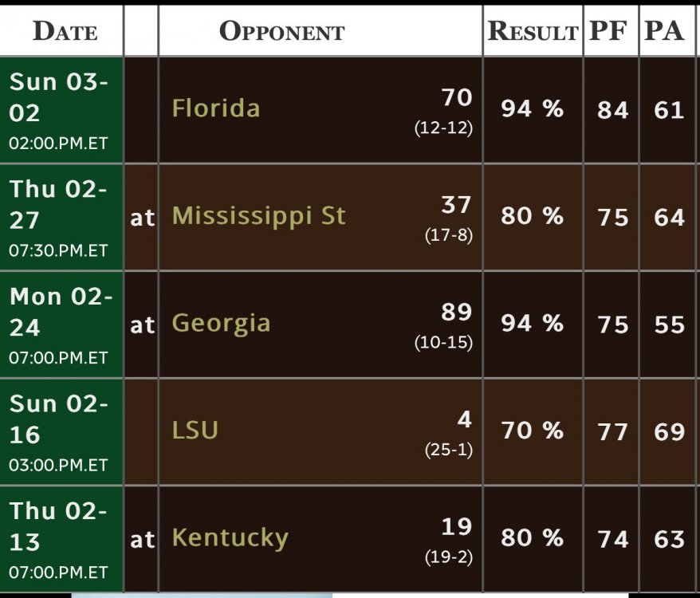Viewport: 700px width, 598px height.
Task: Click the 55 points-against value
Action: tap(669, 325)
